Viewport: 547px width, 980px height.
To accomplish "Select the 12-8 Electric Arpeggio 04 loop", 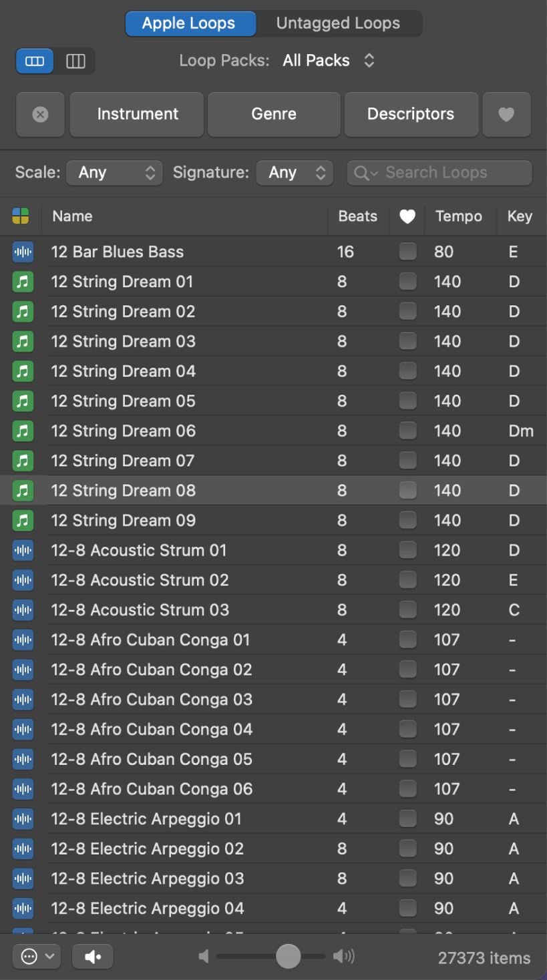I will pos(148,908).
